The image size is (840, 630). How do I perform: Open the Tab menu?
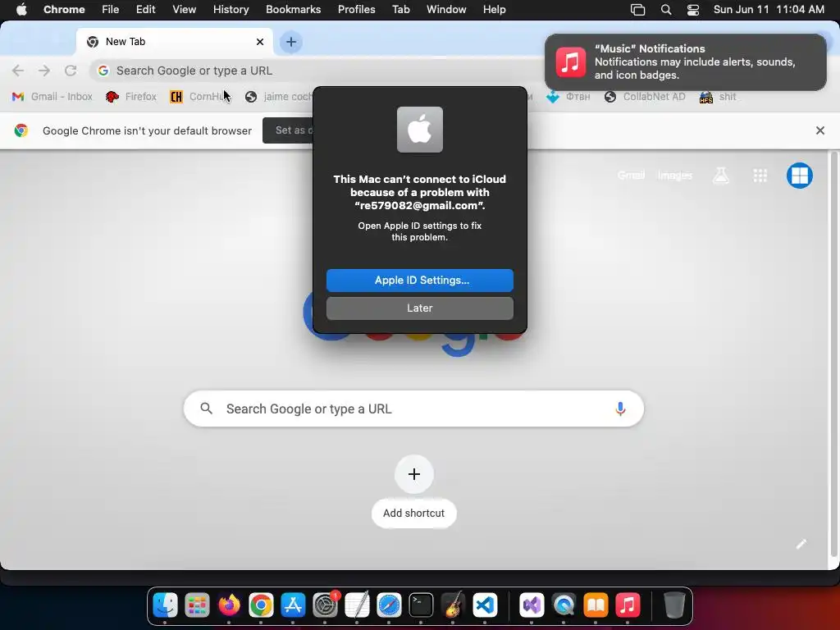(400, 10)
